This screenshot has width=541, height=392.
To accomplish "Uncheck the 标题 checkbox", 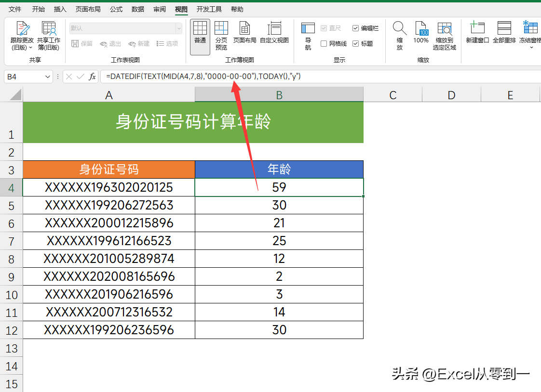I will pyautogui.click(x=355, y=44).
